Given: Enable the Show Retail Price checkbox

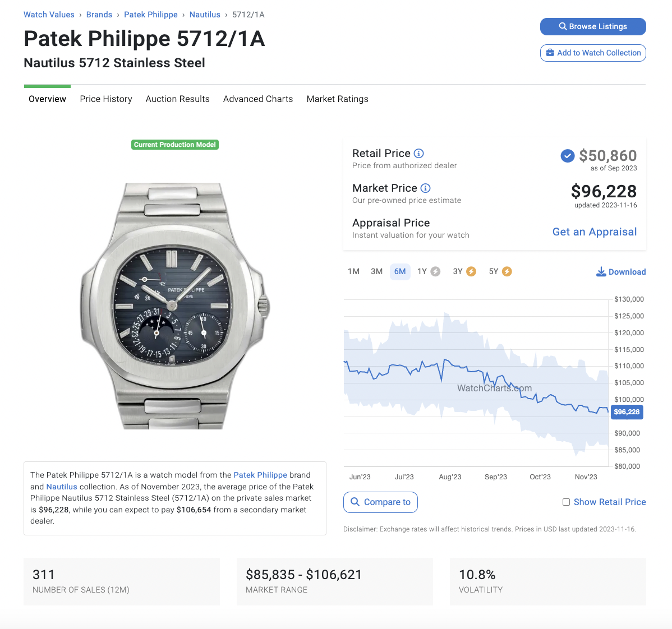Looking at the screenshot, I should 566,502.
